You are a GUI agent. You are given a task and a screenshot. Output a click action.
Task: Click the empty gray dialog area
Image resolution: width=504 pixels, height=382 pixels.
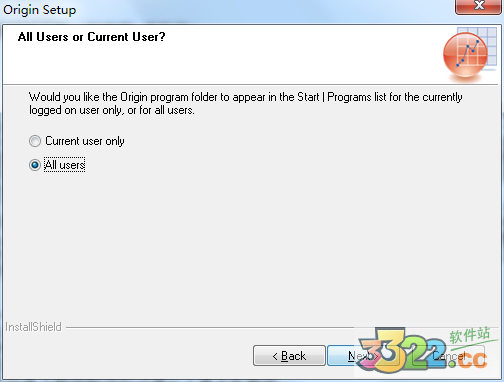(x=252, y=247)
